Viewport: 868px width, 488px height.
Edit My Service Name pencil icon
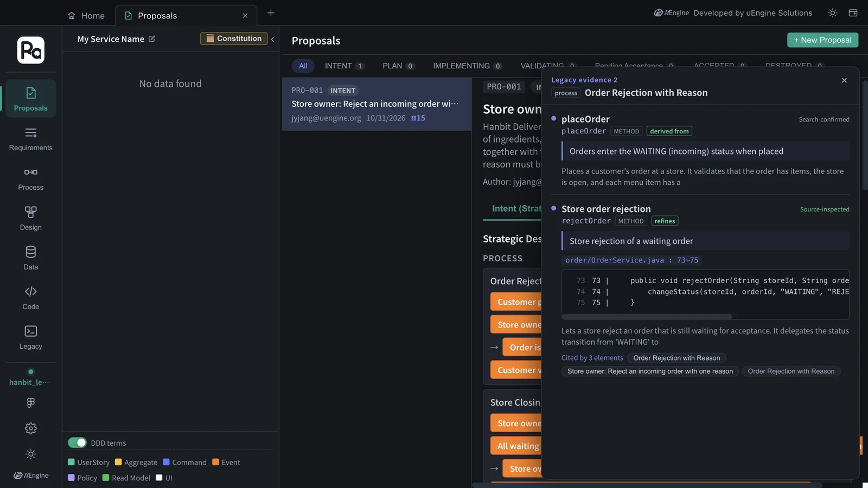pos(152,38)
